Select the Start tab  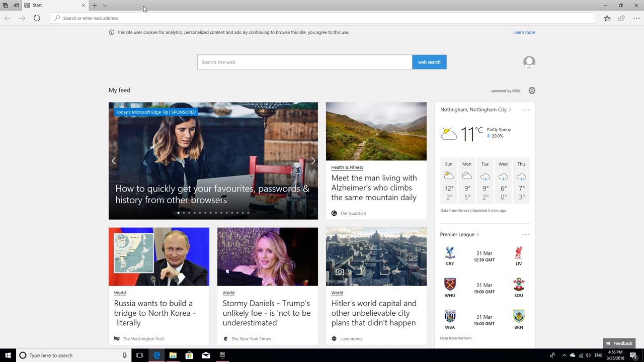pos(55,6)
